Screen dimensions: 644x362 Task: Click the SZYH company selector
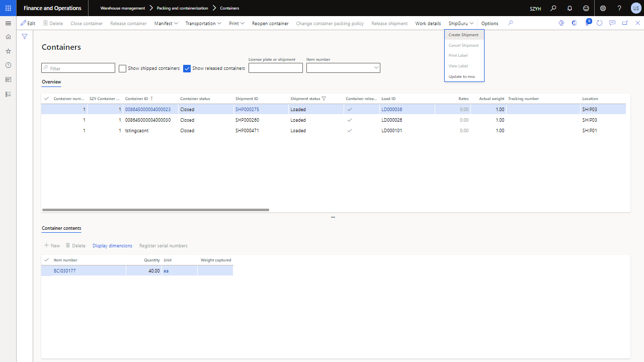pos(535,9)
